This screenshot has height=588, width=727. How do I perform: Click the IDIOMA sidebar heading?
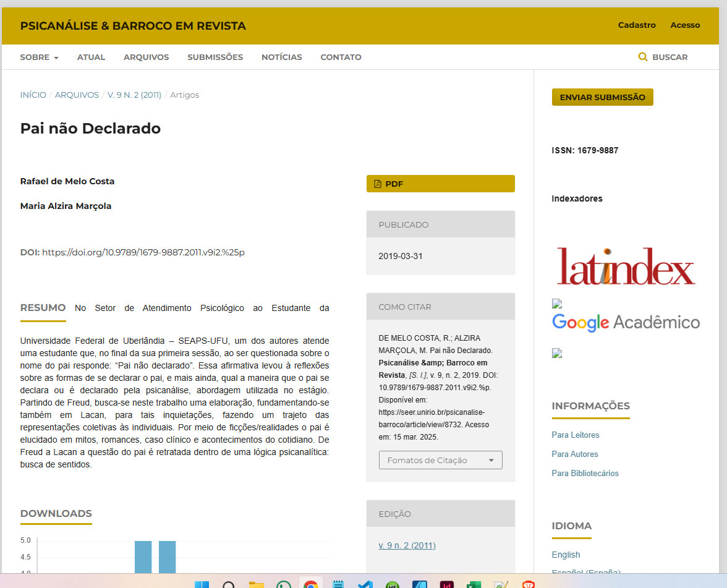coord(572,526)
